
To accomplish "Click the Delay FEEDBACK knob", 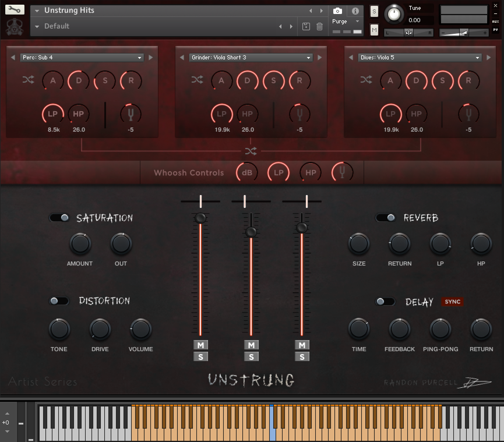I will 400,329.
